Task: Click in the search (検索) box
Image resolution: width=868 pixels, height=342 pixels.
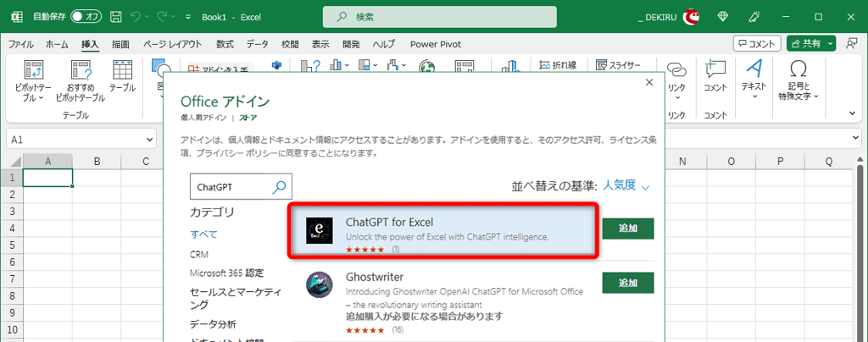Action: pyautogui.click(x=440, y=17)
